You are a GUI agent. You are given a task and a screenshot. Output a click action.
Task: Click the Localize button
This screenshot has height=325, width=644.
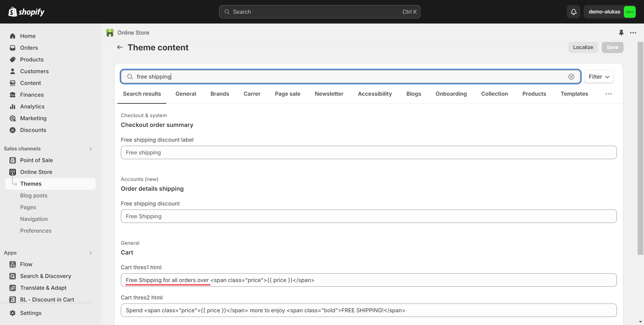tap(583, 47)
